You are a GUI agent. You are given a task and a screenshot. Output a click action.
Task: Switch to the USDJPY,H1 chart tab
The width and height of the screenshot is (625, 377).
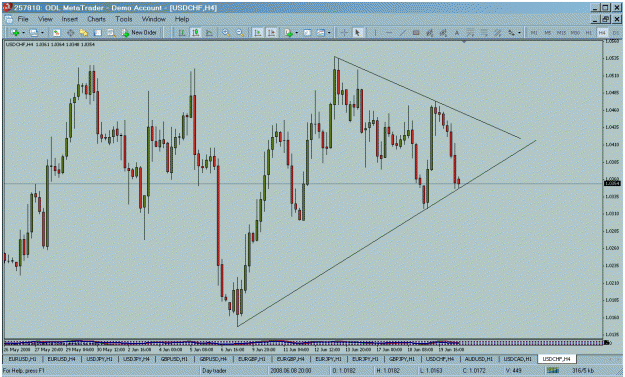click(99, 359)
